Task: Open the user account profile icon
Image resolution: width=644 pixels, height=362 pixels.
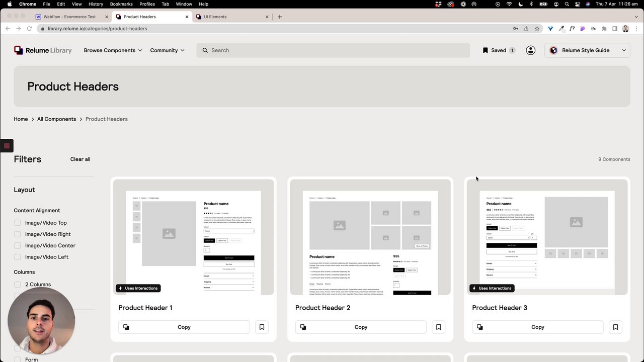Action: pos(530,50)
